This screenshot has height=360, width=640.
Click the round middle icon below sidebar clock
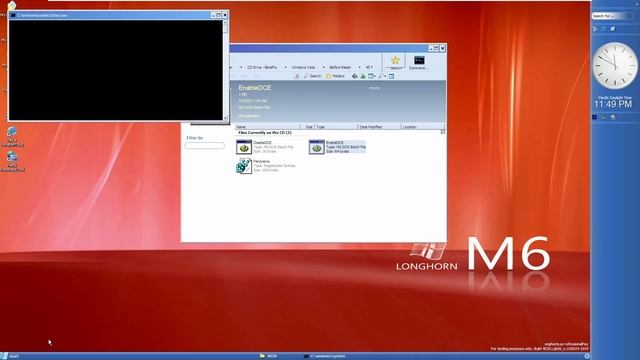click(x=604, y=117)
